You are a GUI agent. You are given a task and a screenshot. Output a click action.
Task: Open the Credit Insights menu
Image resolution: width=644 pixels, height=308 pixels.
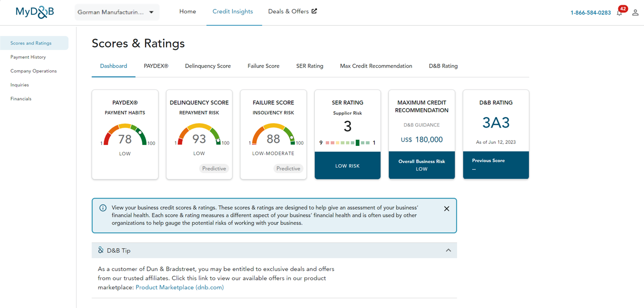[232, 11]
